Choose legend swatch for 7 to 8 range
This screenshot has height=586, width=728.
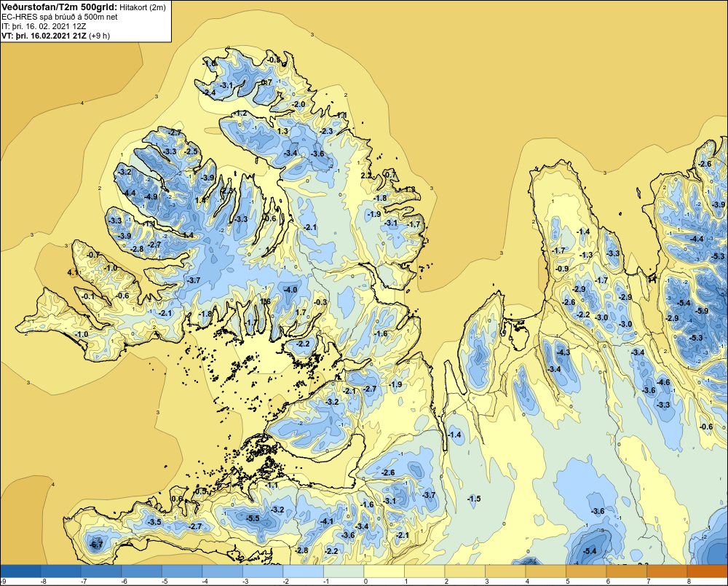pyautogui.click(x=667, y=571)
